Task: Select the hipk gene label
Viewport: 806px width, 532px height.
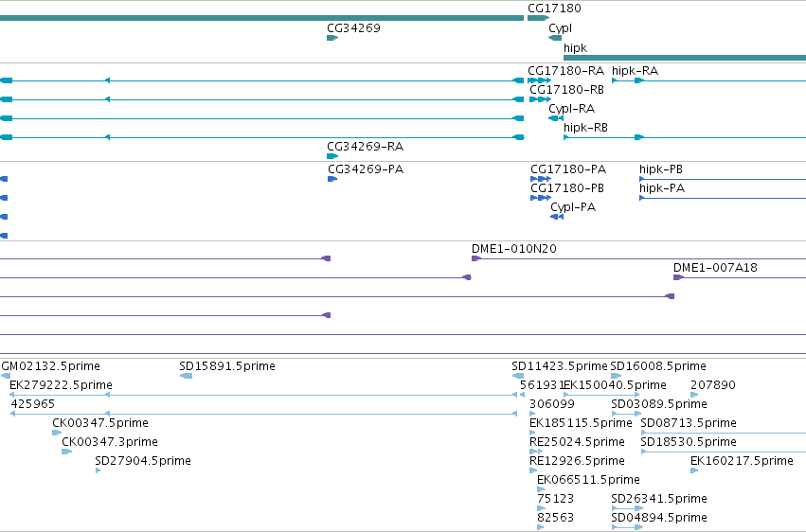Action: [575, 47]
